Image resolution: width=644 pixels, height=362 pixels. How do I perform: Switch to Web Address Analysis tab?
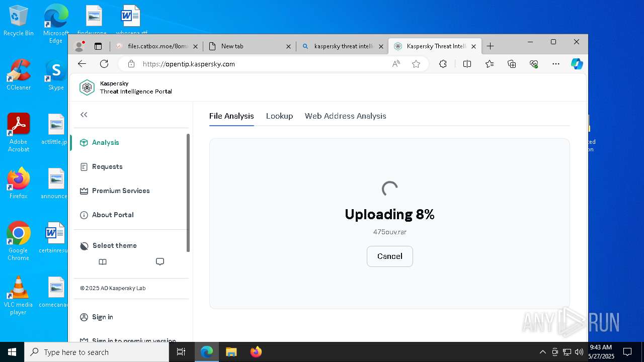click(x=346, y=116)
